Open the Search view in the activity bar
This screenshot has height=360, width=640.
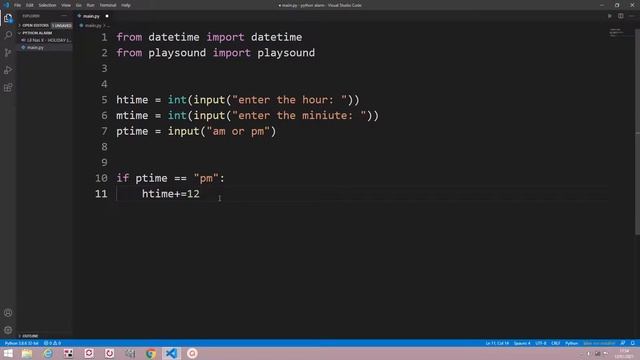point(8,35)
